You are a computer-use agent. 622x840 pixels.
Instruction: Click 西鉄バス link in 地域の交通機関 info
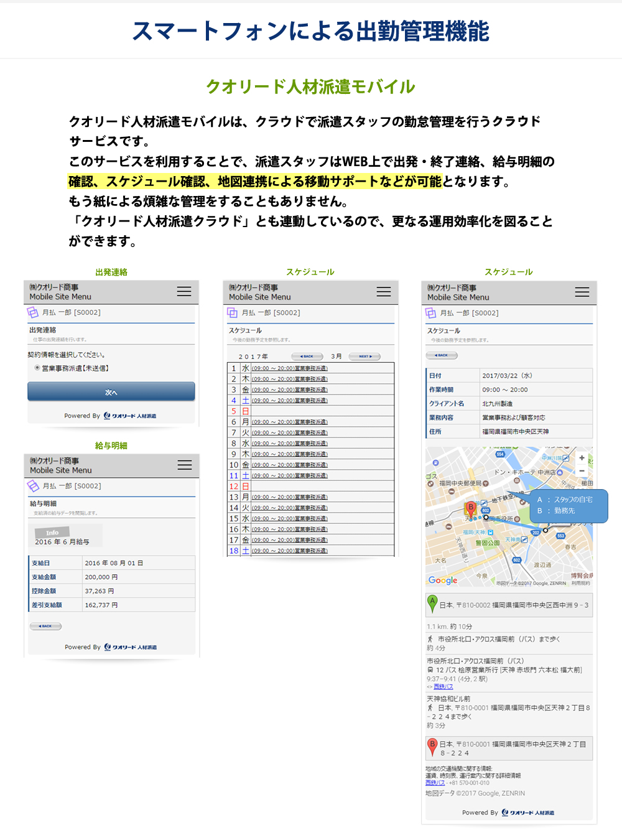click(435, 783)
